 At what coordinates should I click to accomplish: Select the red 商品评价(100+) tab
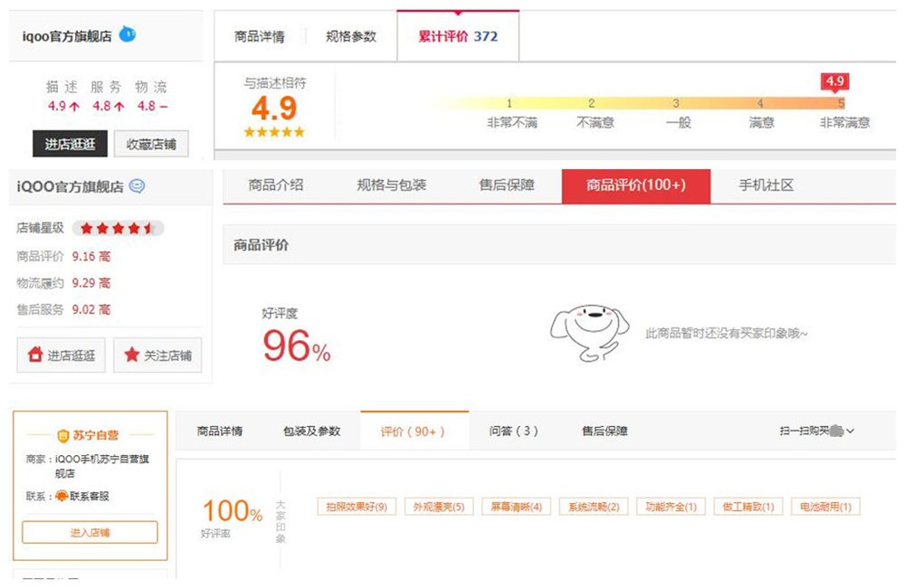[x=636, y=185]
